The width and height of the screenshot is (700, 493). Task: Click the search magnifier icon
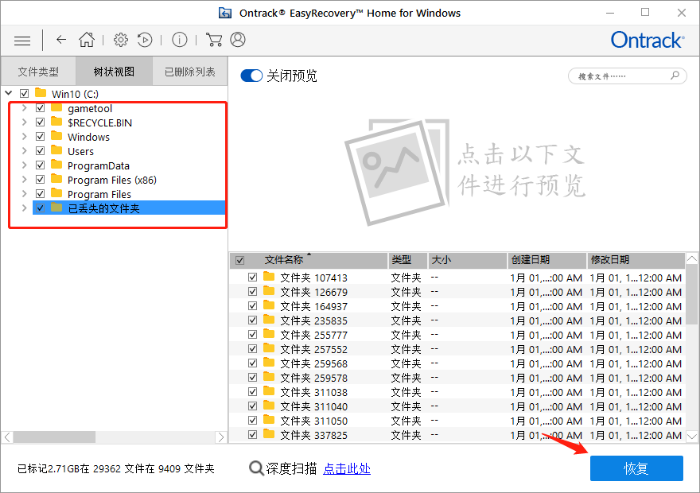click(675, 75)
